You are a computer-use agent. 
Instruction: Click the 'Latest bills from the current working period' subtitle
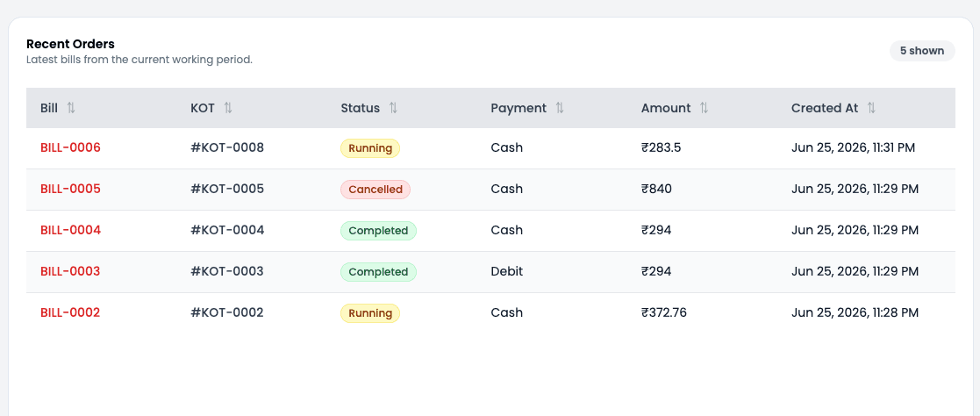click(x=139, y=60)
